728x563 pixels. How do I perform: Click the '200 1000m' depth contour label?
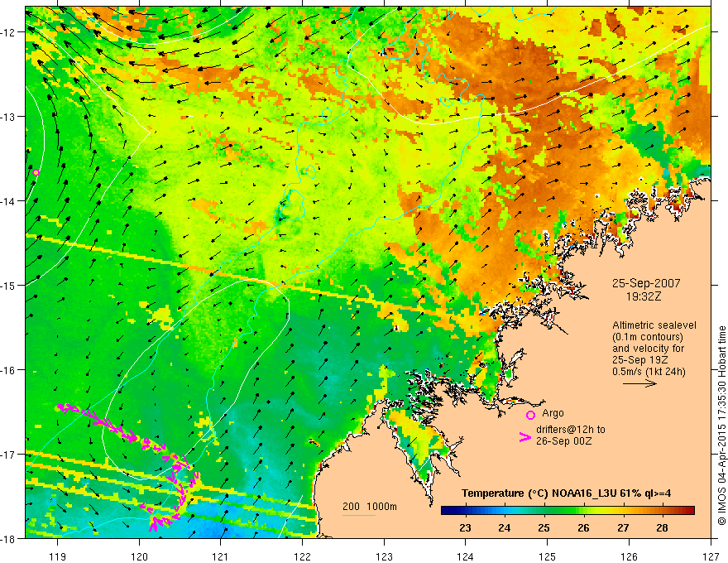[370, 507]
